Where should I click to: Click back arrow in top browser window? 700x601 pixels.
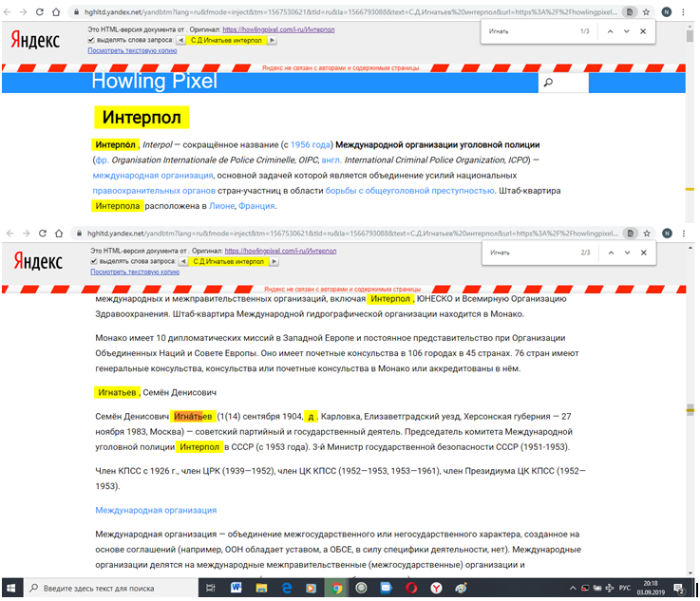click(x=8, y=12)
